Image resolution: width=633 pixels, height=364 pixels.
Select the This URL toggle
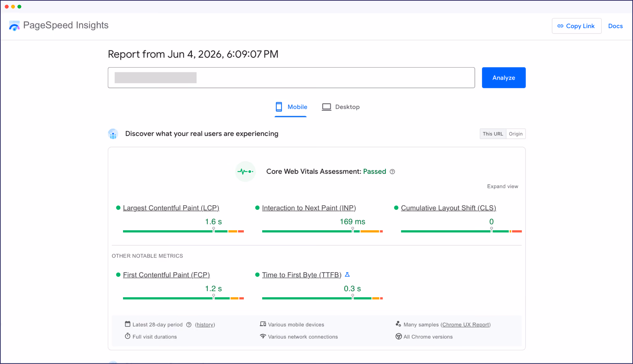click(493, 134)
